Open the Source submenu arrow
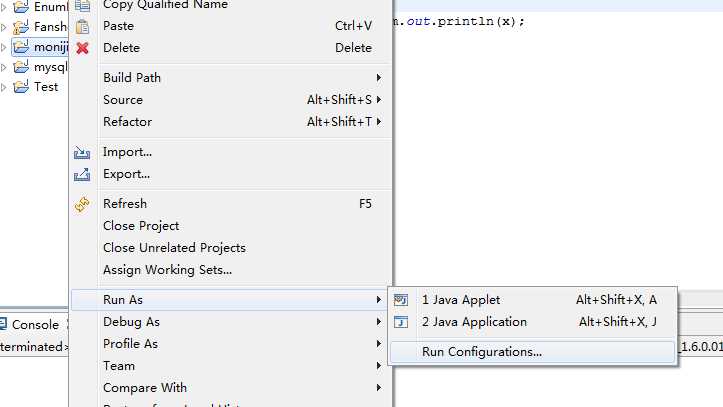 point(379,100)
